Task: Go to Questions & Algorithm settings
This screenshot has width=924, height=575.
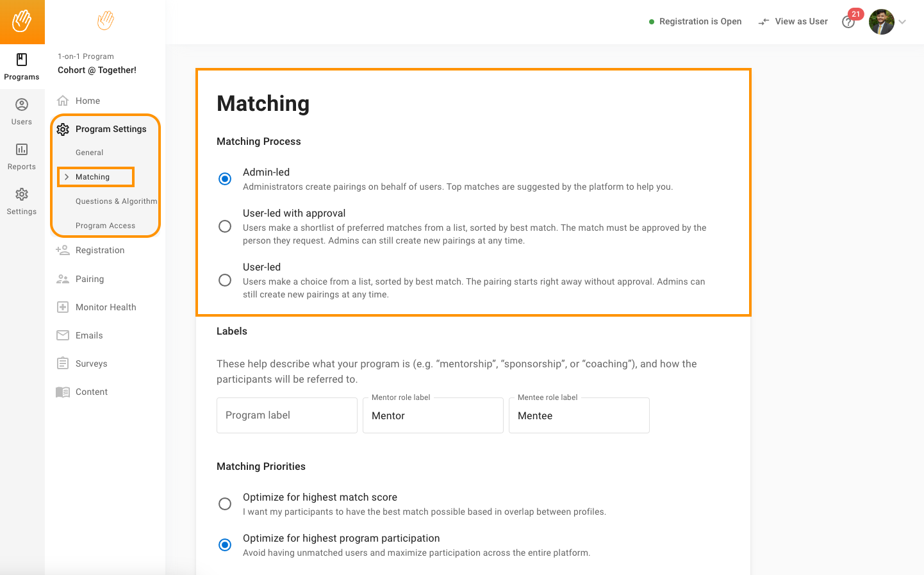Action: [116, 201]
